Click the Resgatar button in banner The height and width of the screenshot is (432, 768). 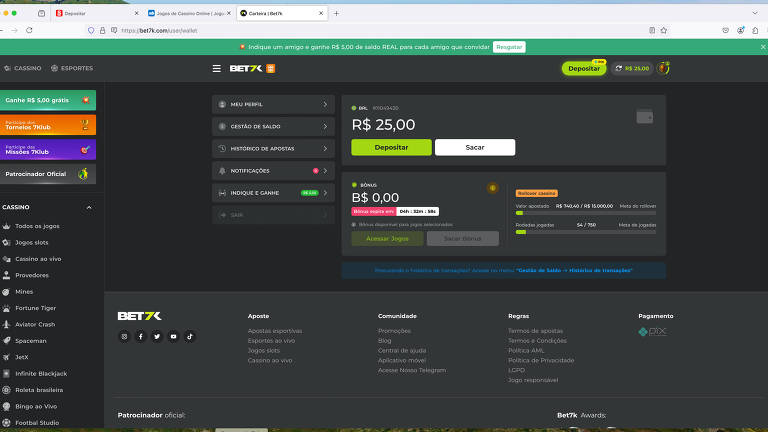[509, 47]
